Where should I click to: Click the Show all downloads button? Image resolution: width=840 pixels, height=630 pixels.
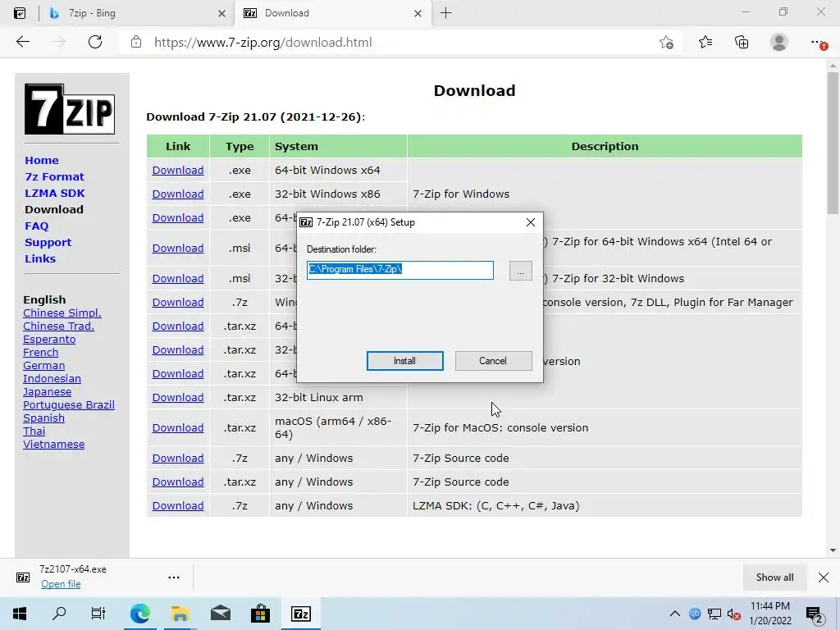tap(774, 577)
